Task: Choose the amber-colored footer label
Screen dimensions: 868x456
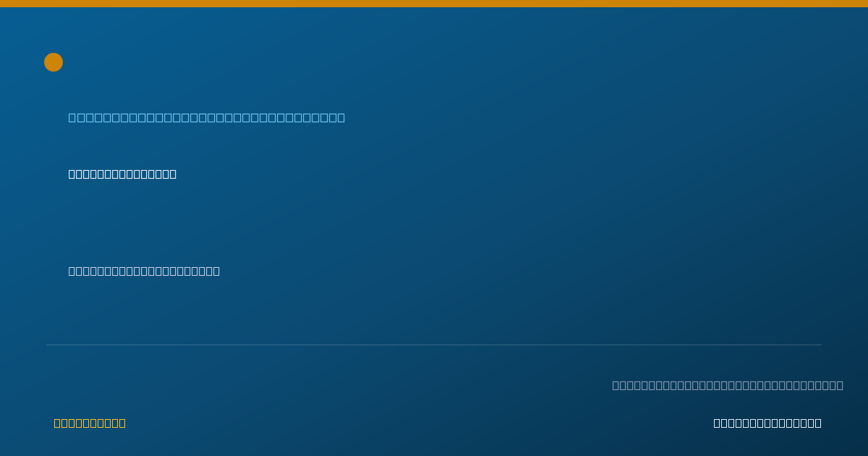Action: [90, 423]
